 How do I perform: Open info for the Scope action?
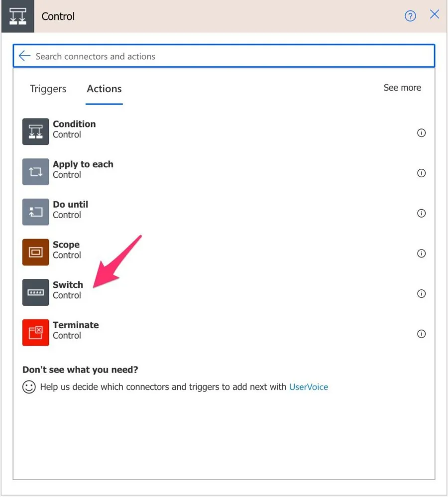421,253
